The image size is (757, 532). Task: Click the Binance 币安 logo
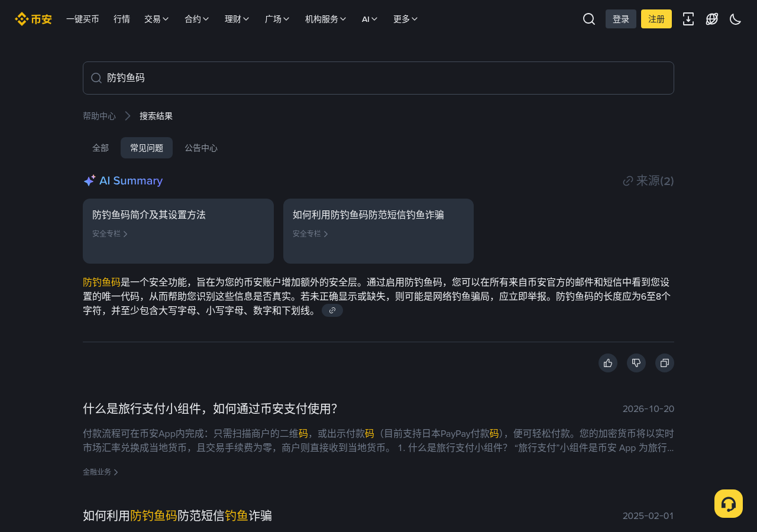(33, 19)
